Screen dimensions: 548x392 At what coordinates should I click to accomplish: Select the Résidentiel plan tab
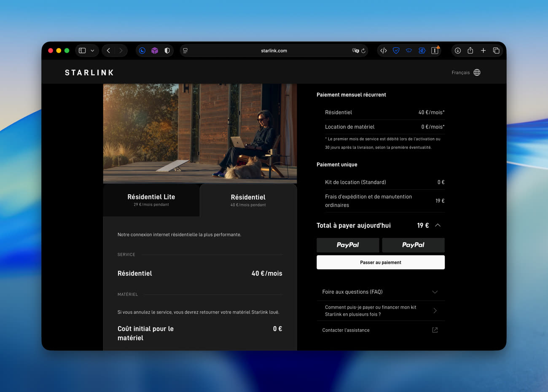[248, 200]
